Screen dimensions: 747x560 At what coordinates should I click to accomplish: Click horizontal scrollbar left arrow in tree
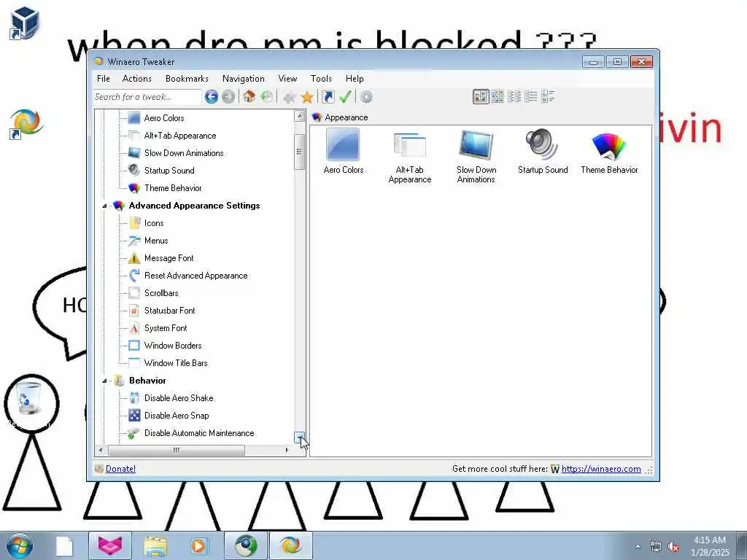tap(101, 450)
